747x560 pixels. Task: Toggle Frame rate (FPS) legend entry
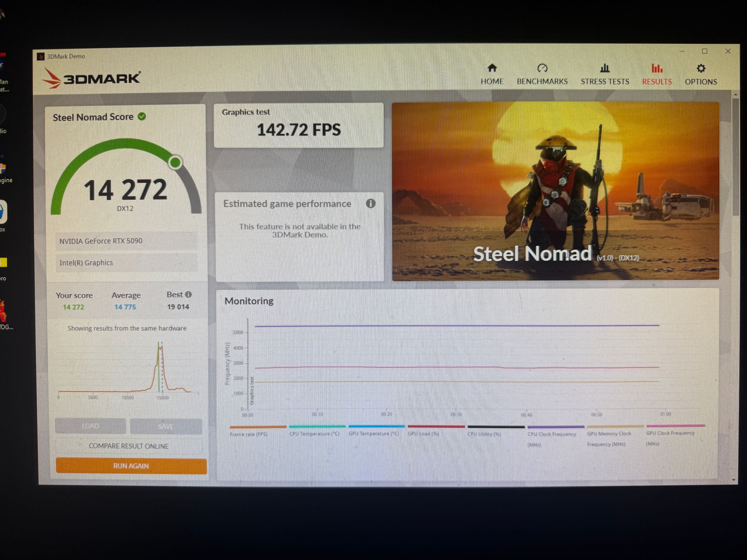click(258, 431)
